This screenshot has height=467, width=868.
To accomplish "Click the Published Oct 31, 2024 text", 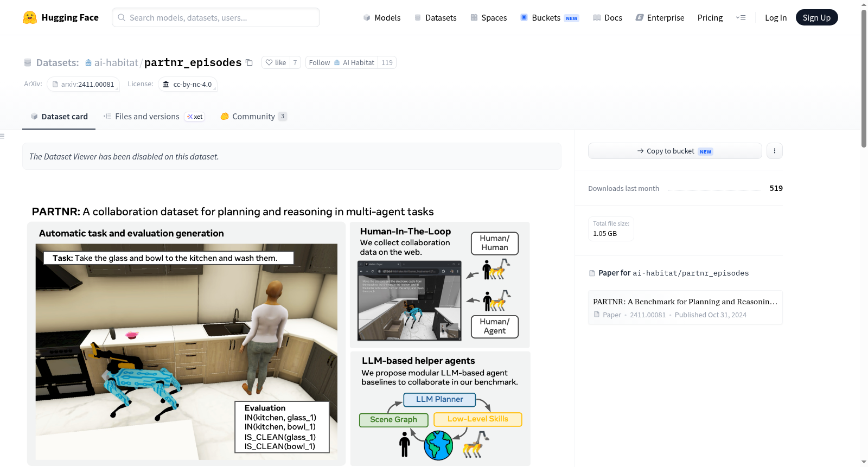I will click(x=711, y=315).
